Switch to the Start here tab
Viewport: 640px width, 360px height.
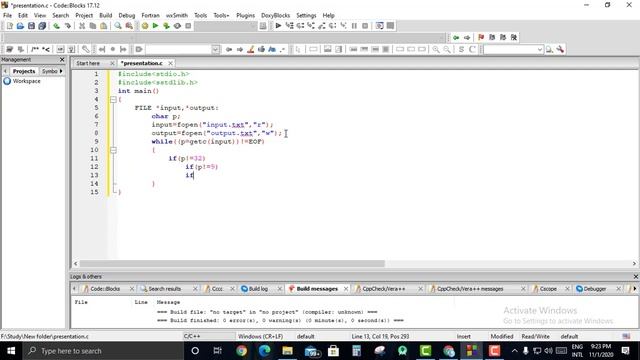coord(88,63)
